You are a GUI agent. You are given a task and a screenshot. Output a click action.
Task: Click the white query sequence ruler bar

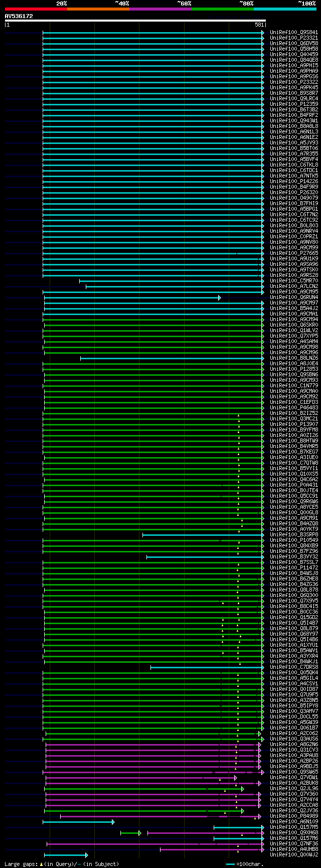(x=135, y=21)
